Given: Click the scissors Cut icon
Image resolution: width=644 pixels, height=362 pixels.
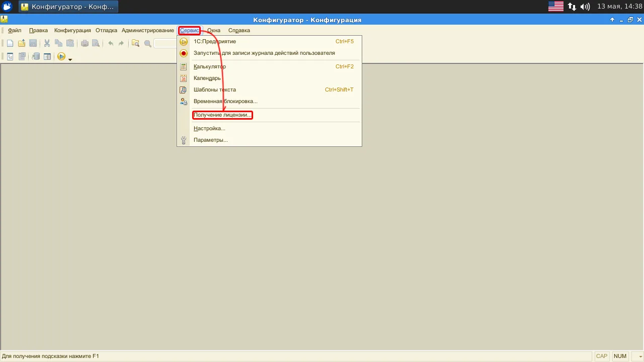Looking at the screenshot, I should [x=47, y=43].
